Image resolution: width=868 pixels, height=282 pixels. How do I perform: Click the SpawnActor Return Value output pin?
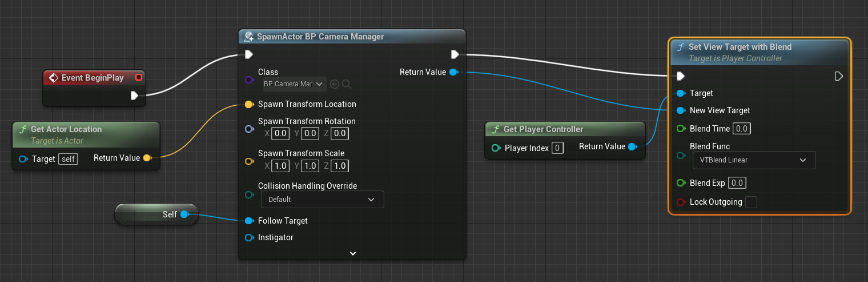[x=453, y=72]
